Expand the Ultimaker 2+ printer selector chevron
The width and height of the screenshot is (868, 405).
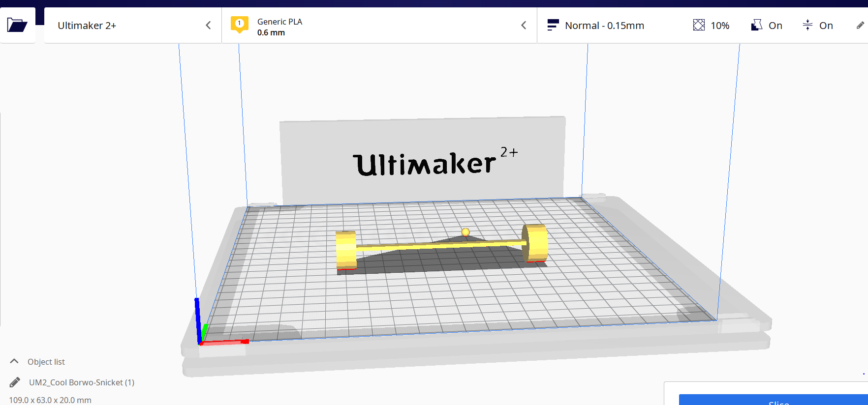point(208,25)
